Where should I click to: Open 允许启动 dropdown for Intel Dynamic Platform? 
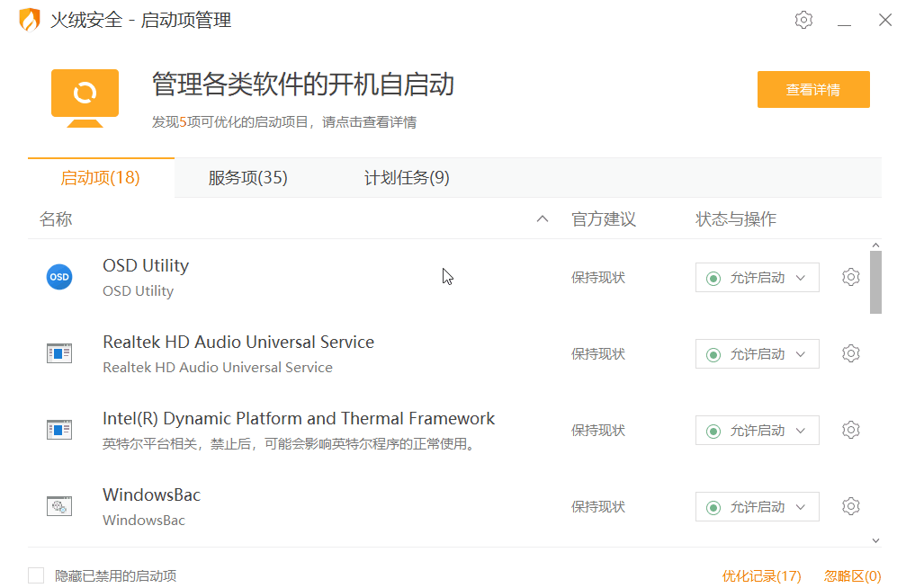coord(757,431)
